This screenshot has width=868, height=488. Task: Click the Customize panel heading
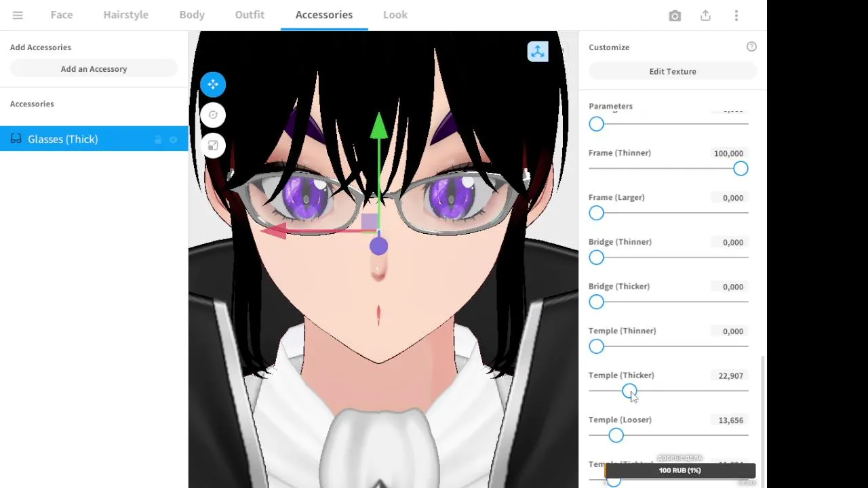(x=609, y=47)
